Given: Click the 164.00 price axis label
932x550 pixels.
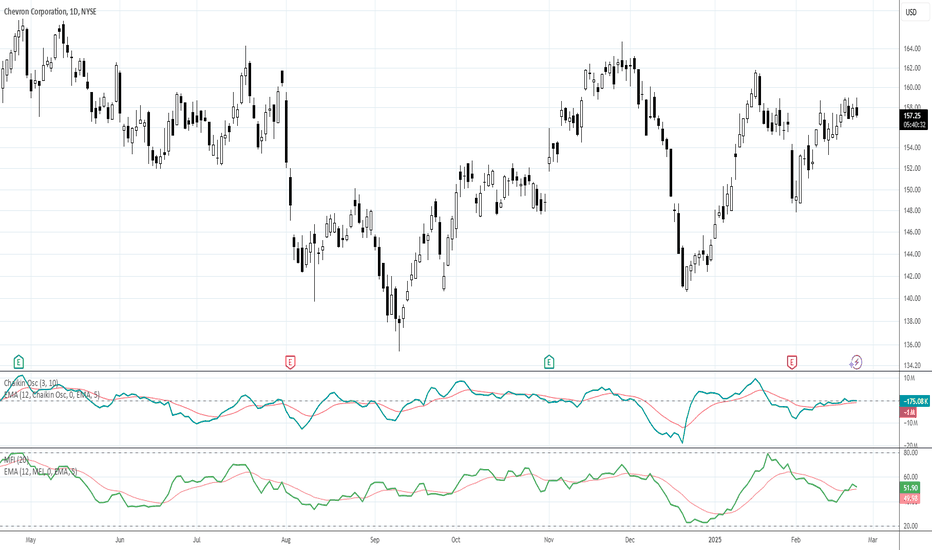Looking at the screenshot, I should tap(912, 49).
